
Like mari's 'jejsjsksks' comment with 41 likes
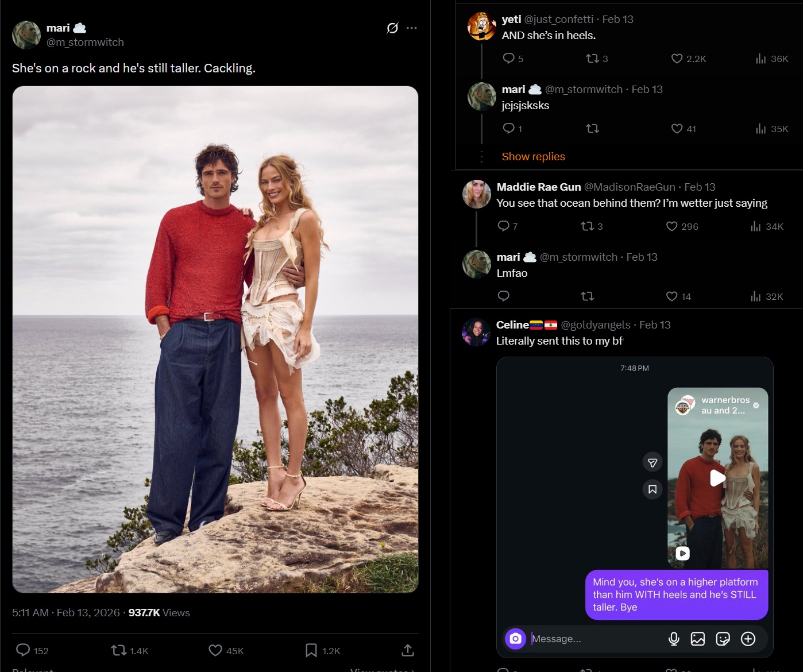tap(677, 129)
